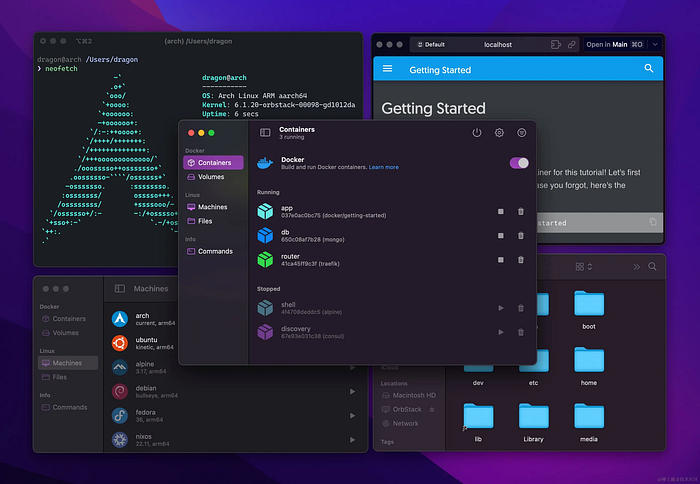Screen dimensions: 700x484
Task: Delete the discovery consul container
Action: click(521, 332)
